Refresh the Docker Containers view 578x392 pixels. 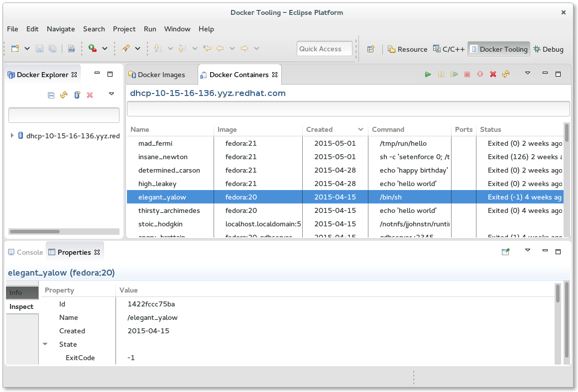click(506, 74)
